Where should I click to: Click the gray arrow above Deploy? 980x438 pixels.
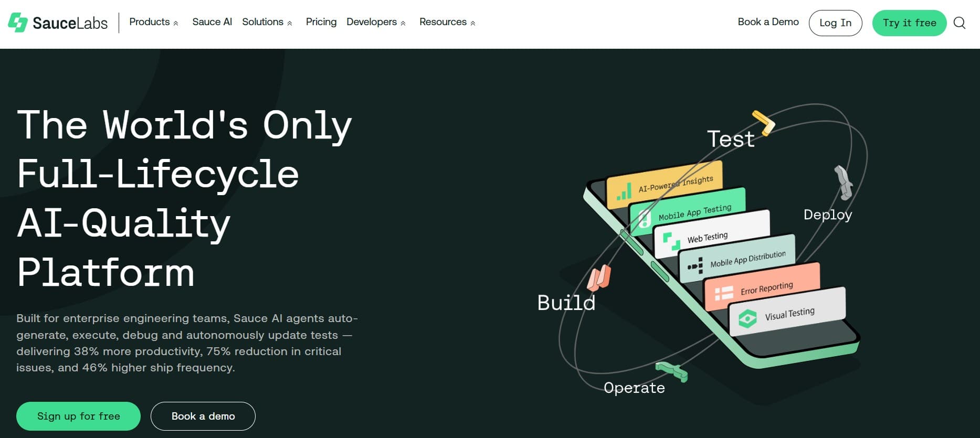(x=843, y=182)
